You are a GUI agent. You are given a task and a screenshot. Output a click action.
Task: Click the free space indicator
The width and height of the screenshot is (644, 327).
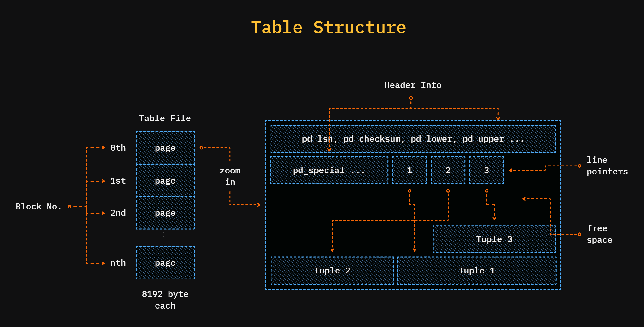600,234
